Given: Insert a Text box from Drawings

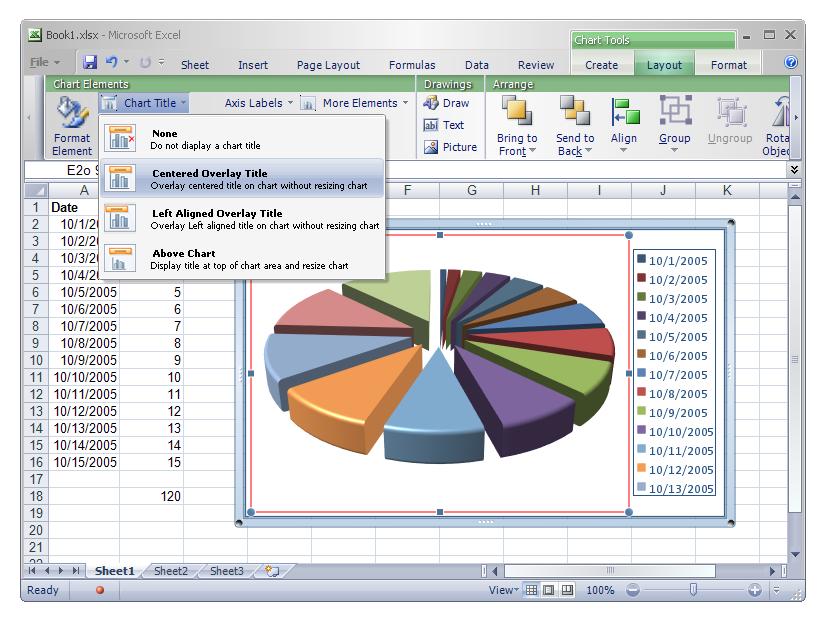Looking at the screenshot, I should pos(444,125).
